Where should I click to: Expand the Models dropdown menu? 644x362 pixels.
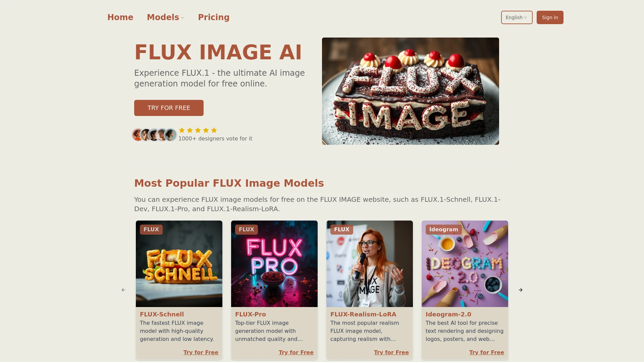[165, 17]
